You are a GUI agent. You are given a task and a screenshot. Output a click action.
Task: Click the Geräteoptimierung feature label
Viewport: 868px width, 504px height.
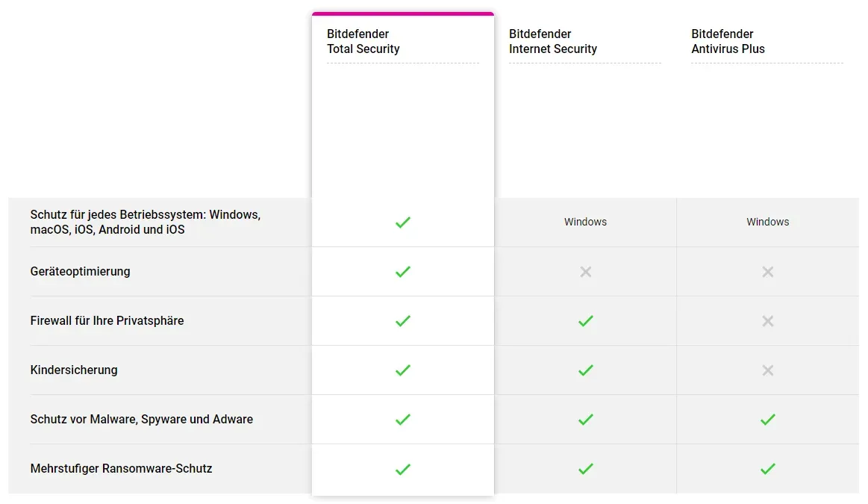81,271
